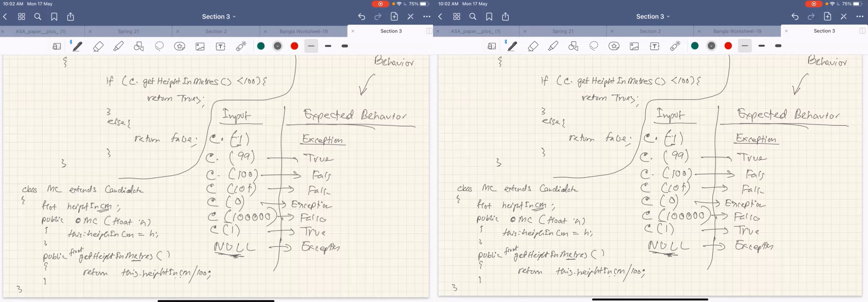
Task: Switch to the Spring 21 tab
Action: pyautogui.click(x=129, y=31)
